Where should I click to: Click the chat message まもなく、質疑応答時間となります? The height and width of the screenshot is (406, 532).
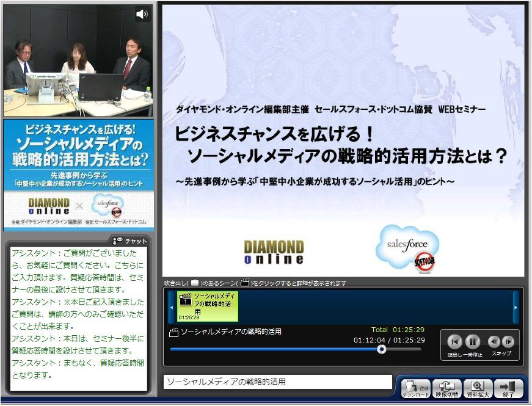[78, 369]
